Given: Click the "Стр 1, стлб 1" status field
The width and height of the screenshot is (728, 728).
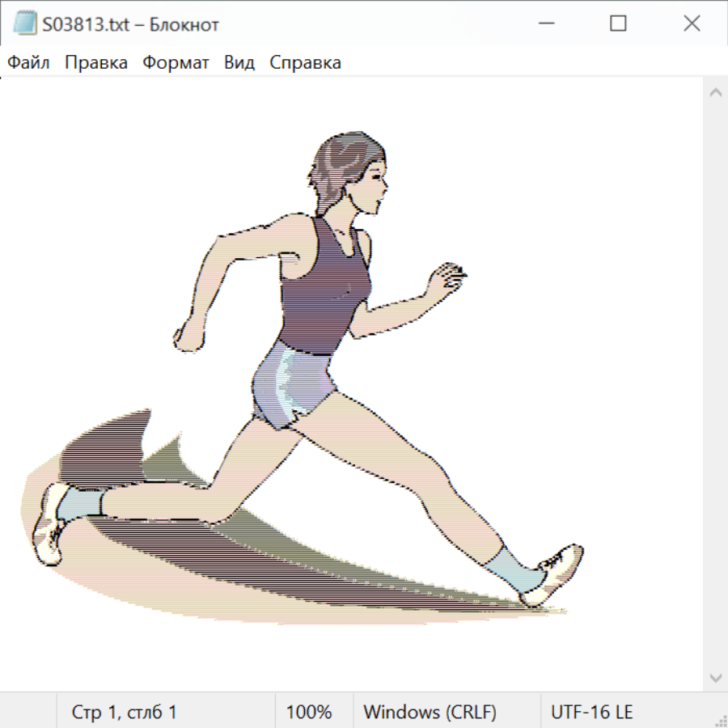Looking at the screenshot, I should (124, 713).
